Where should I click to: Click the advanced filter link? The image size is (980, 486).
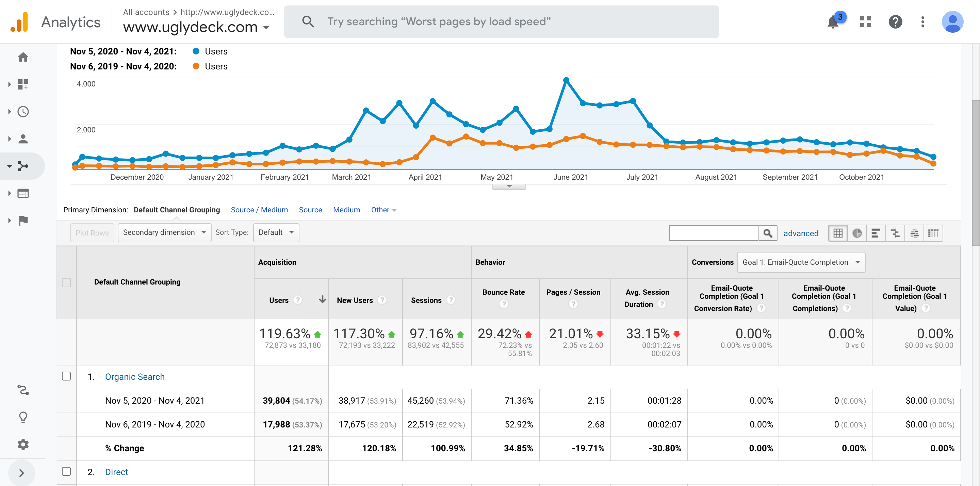[800, 233]
